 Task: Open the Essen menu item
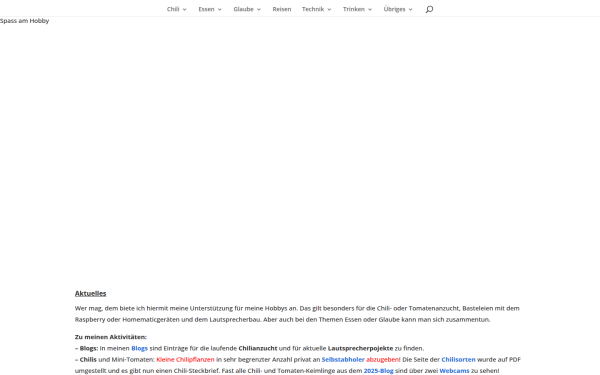coord(206,9)
